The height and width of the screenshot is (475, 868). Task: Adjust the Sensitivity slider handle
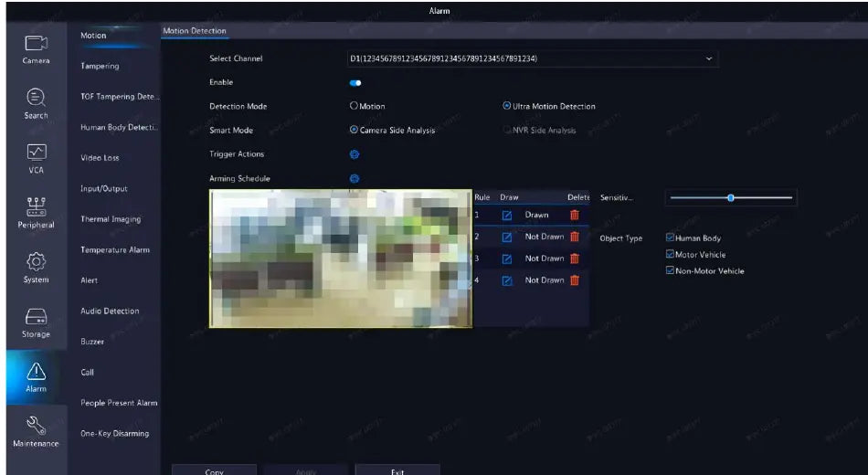pos(731,197)
